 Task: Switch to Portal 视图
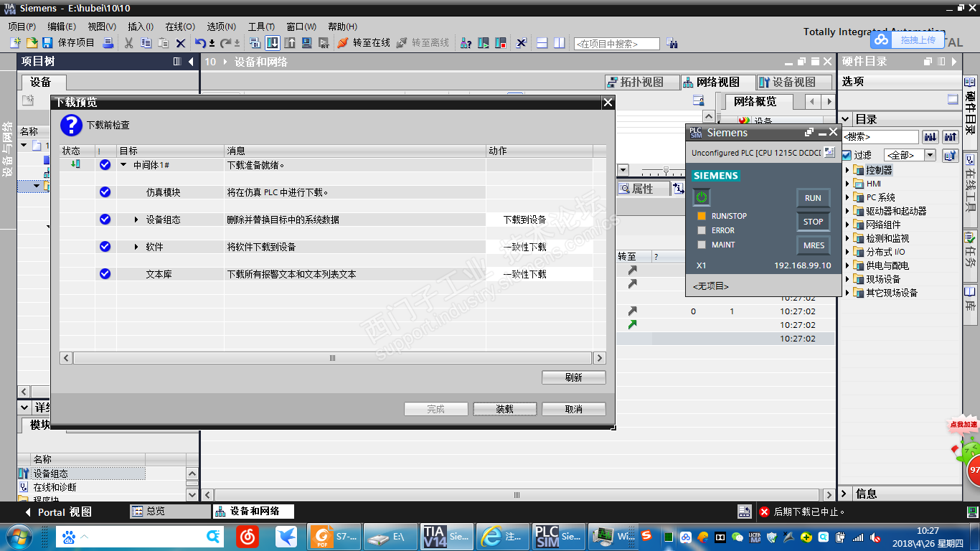tap(59, 512)
